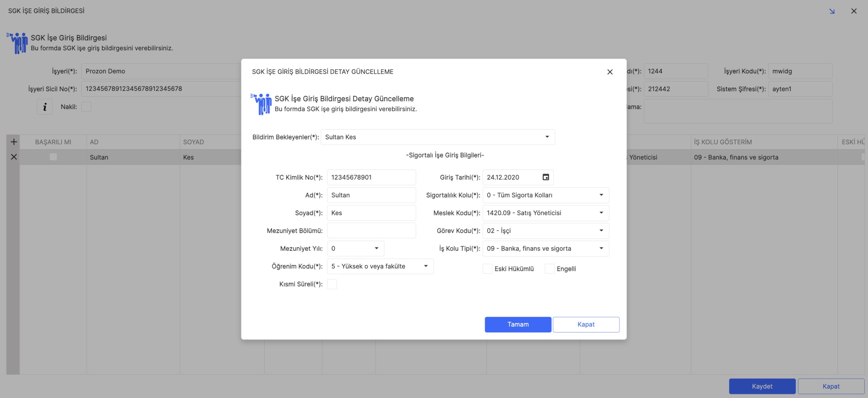868x398 pixels.
Task: Enable the Engelli checkbox
Action: pos(549,269)
